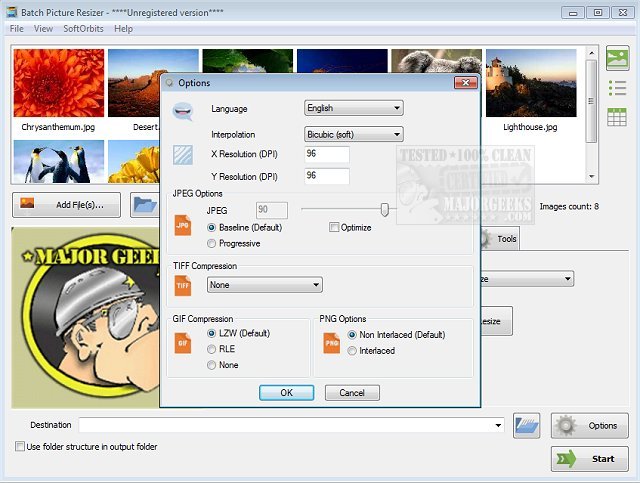Screen dimensions: 640x483
Task: Select the Koala thumbnail
Action: [436, 61]
